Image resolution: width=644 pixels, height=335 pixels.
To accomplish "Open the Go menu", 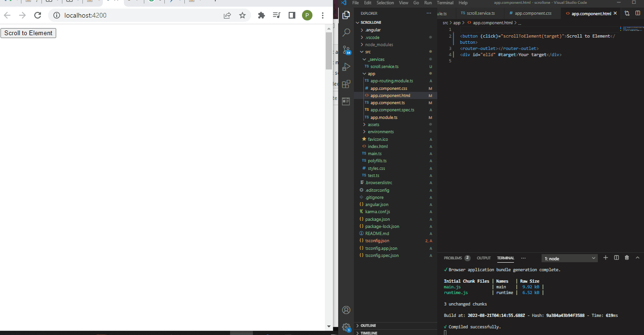I will tap(416, 3).
